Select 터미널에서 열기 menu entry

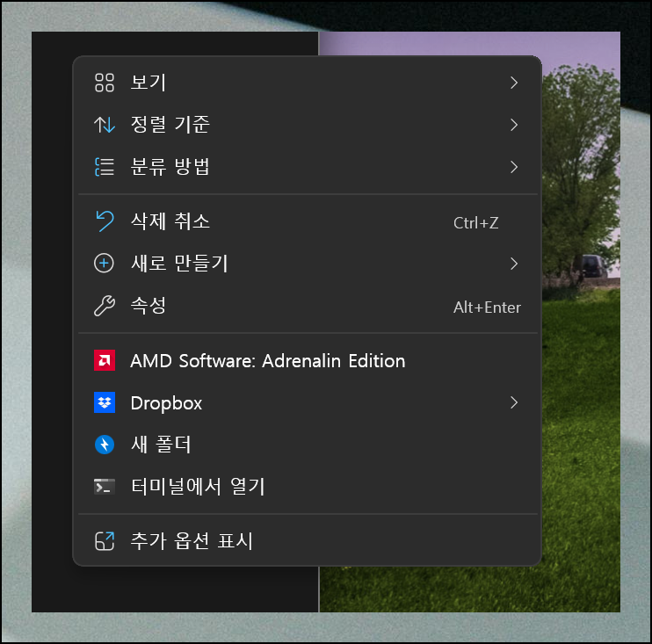coord(308,487)
